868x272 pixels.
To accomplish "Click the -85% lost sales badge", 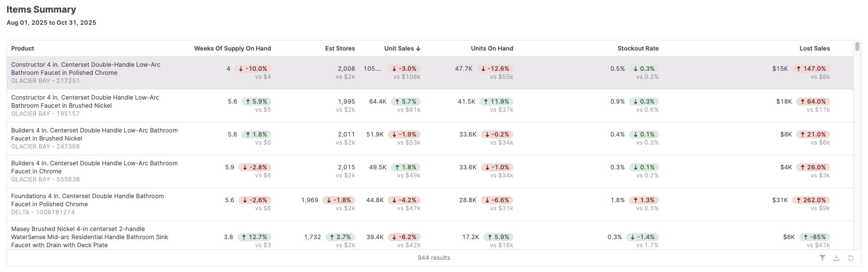I will [x=814, y=237].
